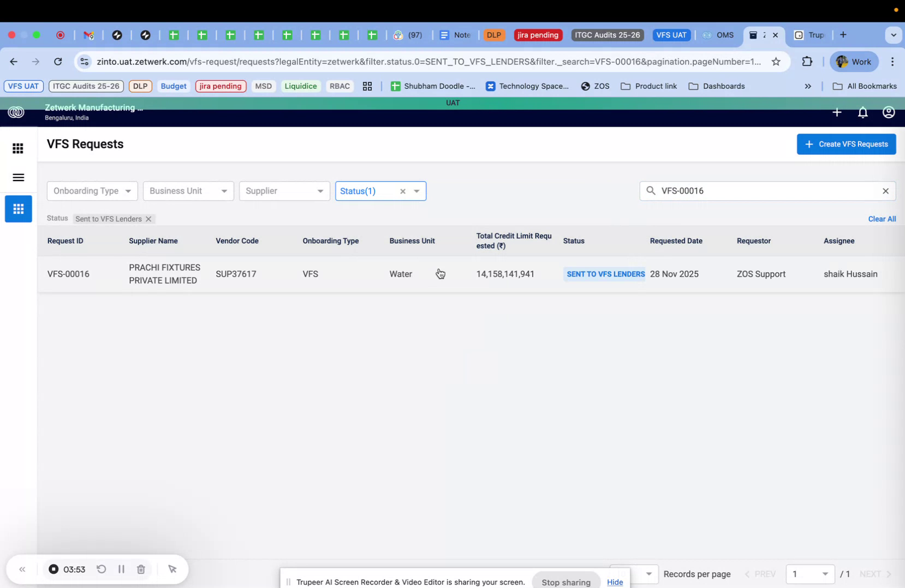905x588 pixels.
Task: Restart the recording with the restore icon
Action: click(102, 569)
